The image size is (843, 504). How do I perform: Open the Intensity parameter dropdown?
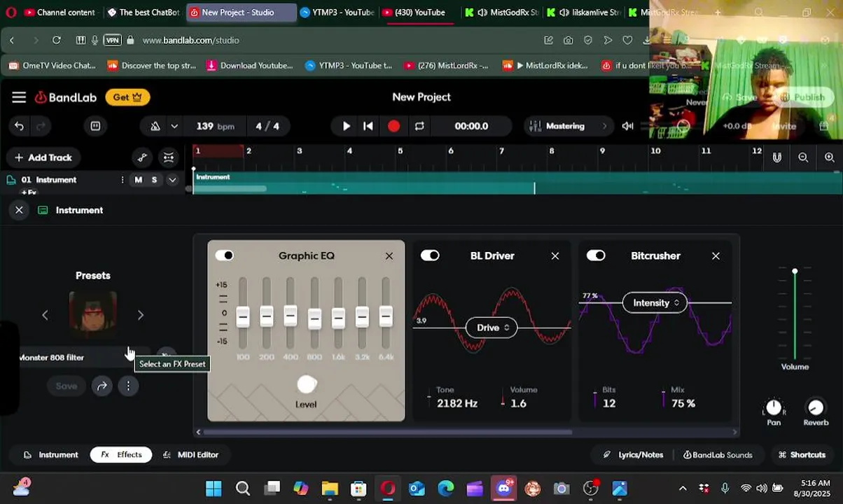(x=655, y=302)
